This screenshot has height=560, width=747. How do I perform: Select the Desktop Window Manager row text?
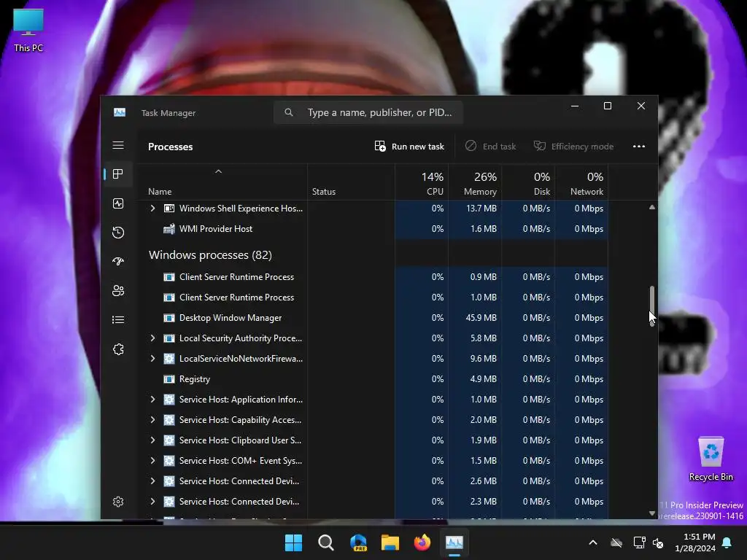pyautogui.click(x=231, y=318)
